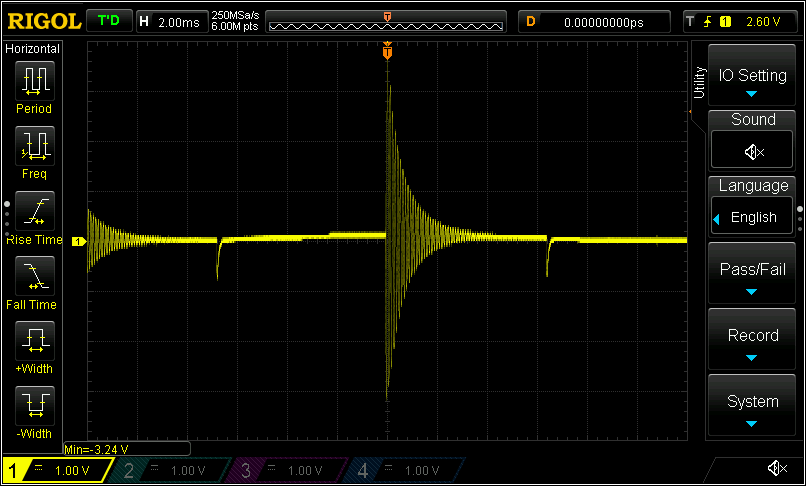
Task: Toggle the Sound mute button
Action: 752,151
